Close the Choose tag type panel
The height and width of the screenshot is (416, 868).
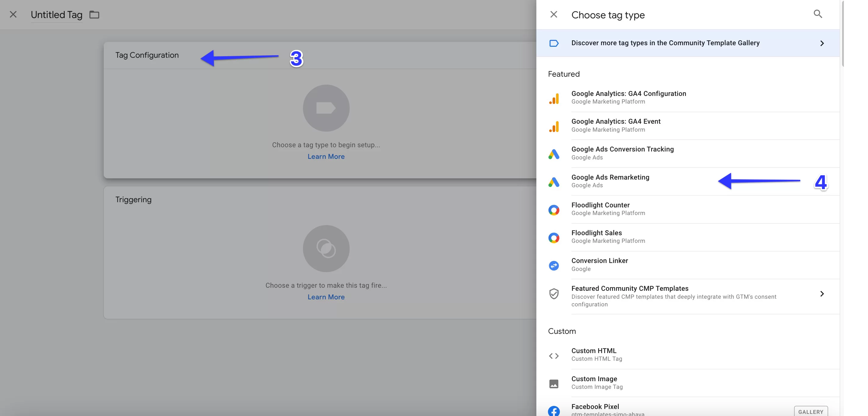pos(554,14)
